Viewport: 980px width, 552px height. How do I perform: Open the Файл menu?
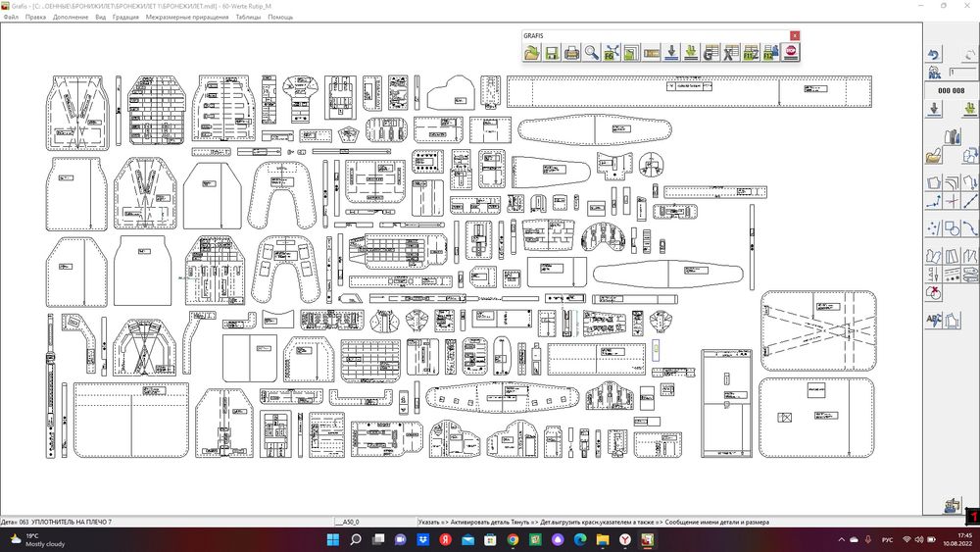(x=11, y=17)
